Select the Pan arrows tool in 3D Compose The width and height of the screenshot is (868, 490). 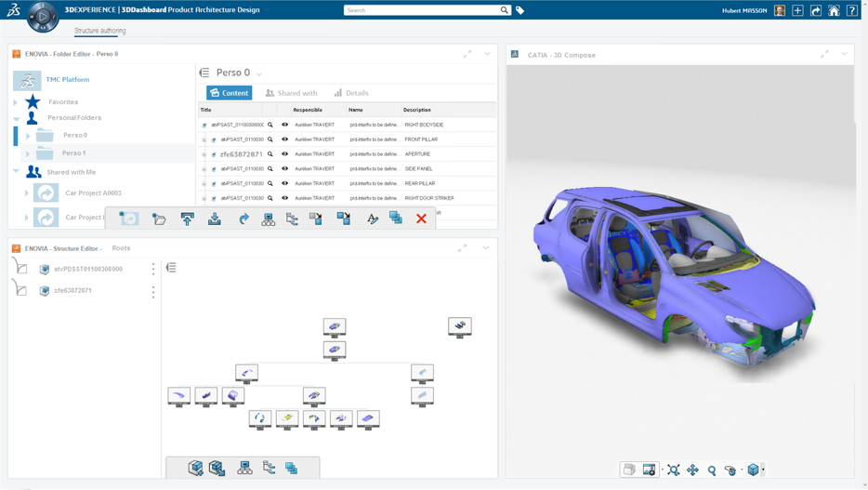click(692, 470)
